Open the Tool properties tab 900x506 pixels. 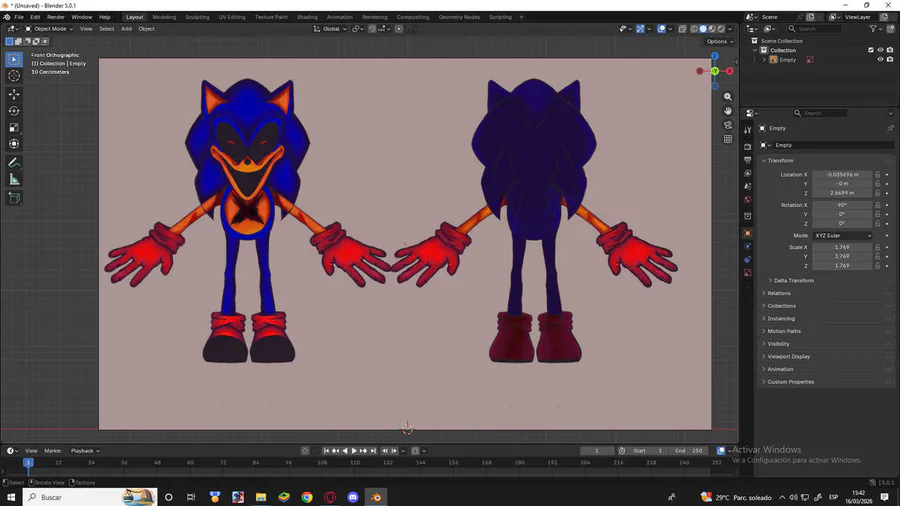pos(747,130)
